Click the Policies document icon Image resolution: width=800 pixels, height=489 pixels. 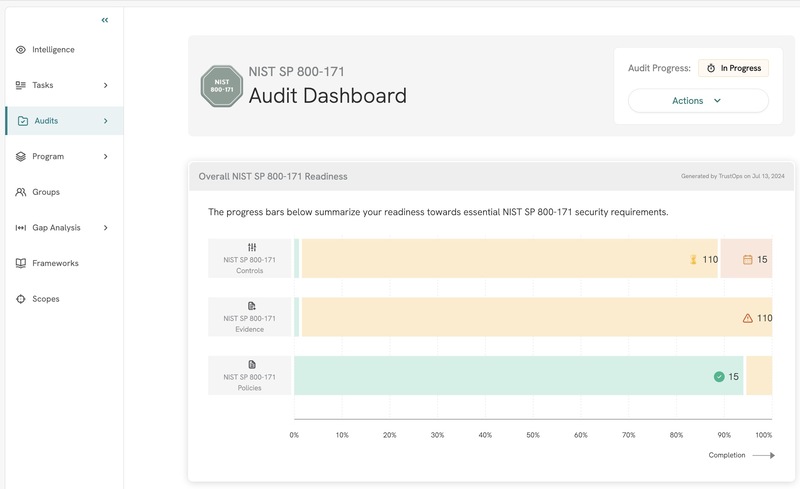tap(252, 364)
